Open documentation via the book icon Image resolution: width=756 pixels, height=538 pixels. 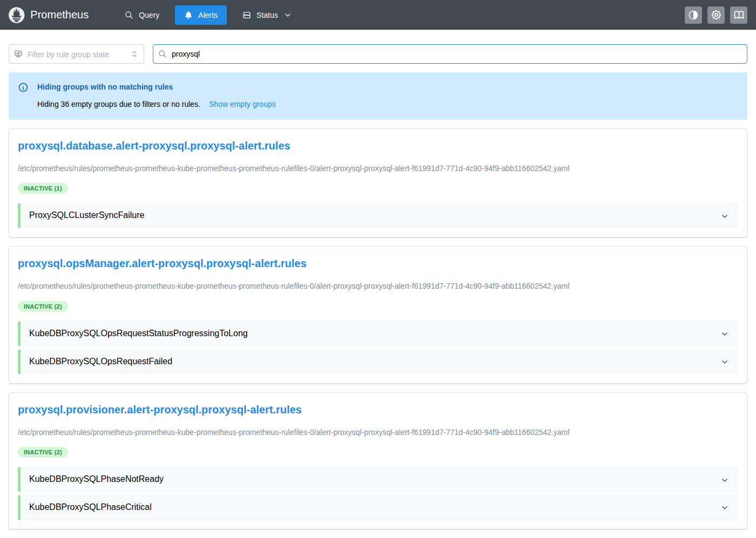[739, 15]
